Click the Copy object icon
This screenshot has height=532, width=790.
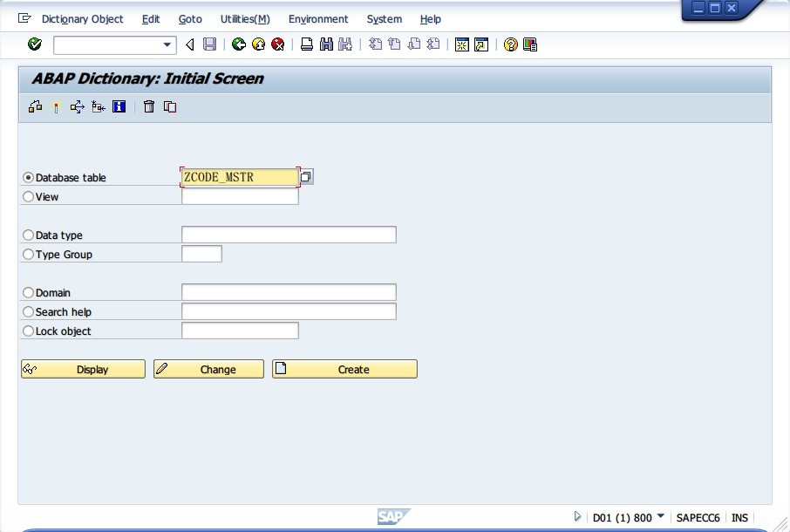170,106
